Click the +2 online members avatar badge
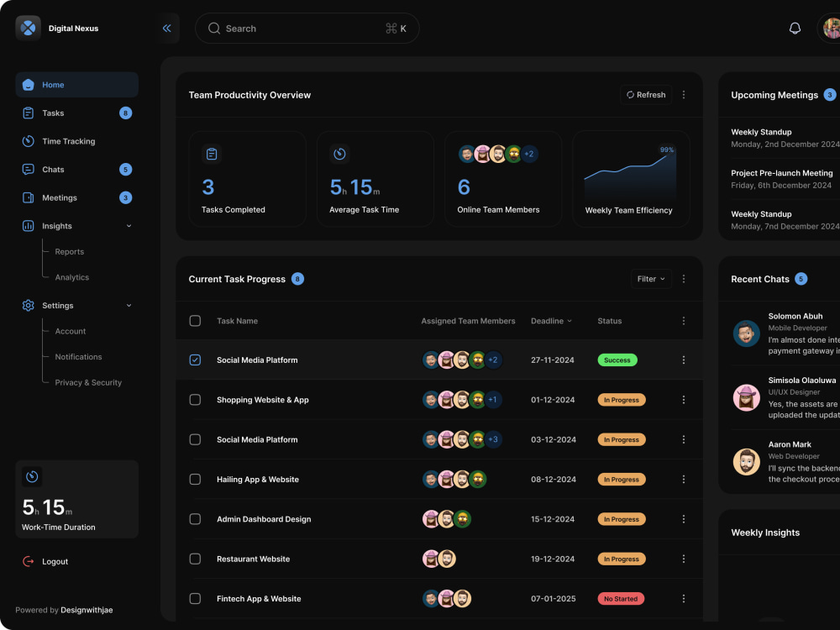 point(528,155)
